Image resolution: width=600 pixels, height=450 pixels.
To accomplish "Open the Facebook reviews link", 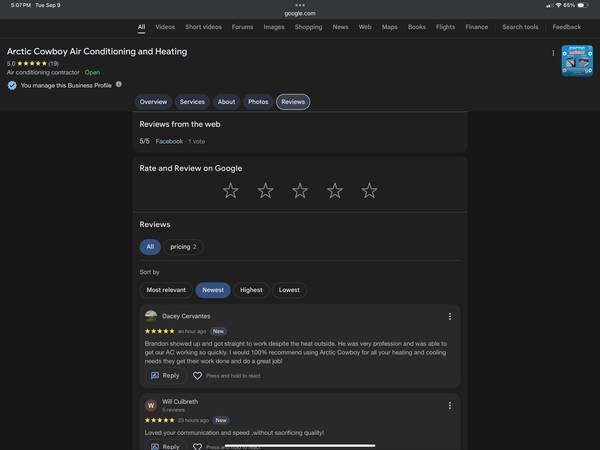I will [x=169, y=142].
